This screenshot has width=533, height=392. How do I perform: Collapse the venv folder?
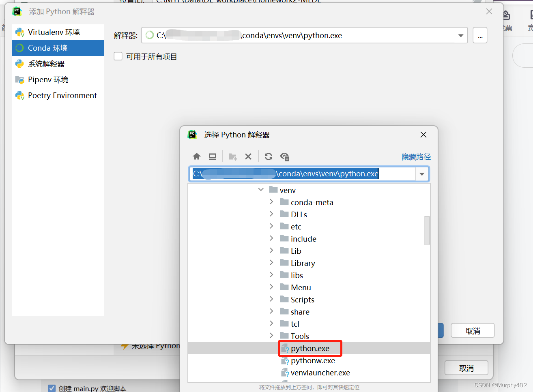(x=261, y=190)
